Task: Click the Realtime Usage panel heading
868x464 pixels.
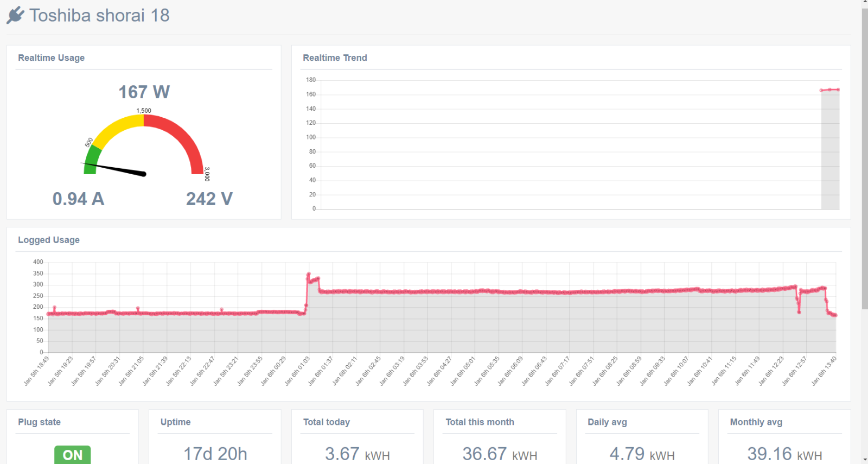Action: click(52, 58)
